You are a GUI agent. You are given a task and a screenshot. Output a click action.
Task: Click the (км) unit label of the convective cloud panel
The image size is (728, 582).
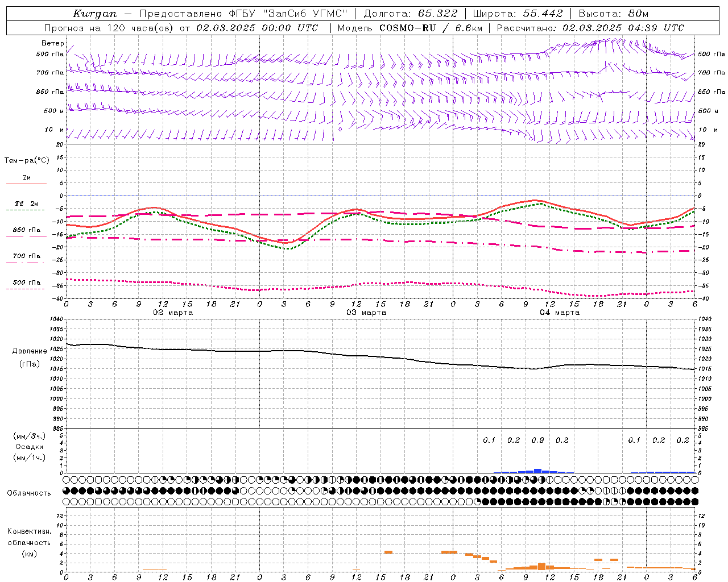(x=29, y=553)
